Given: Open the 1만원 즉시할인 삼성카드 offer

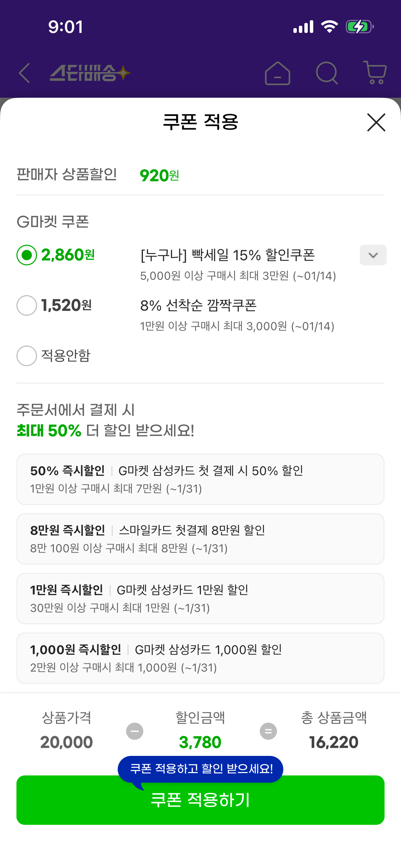Looking at the screenshot, I should [200, 599].
